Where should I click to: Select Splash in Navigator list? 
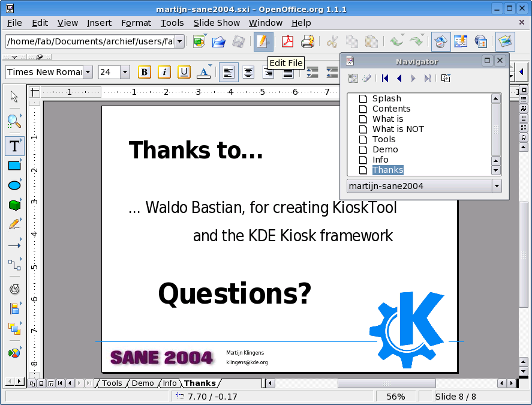click(387, 98)
